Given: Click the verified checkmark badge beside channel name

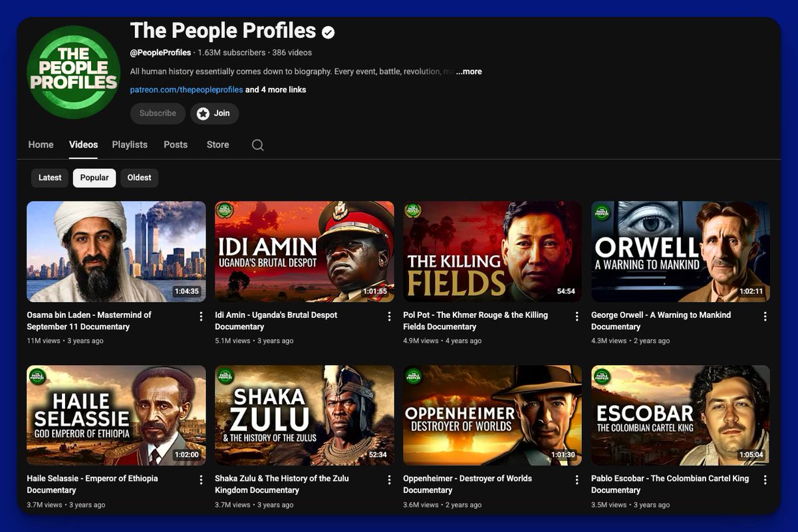Looking at the screenshot, I should (x=329, y=31).
